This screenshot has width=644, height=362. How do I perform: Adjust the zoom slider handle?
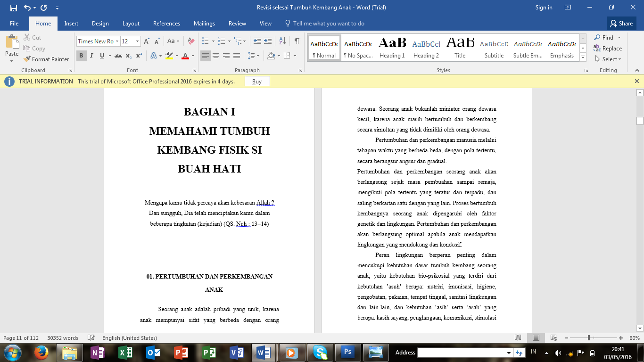(x=588, y=338)
